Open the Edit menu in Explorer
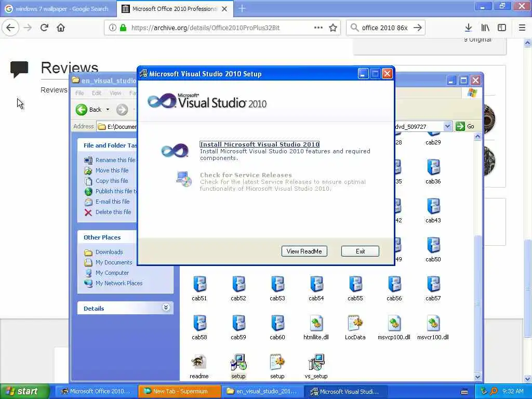This screenshot has height=399, width=532. [x=96, y=93]
